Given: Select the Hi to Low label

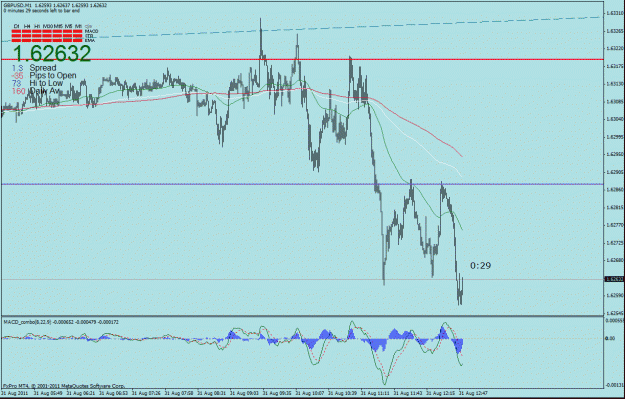Looking at the screenshot, I should (46, 83).
